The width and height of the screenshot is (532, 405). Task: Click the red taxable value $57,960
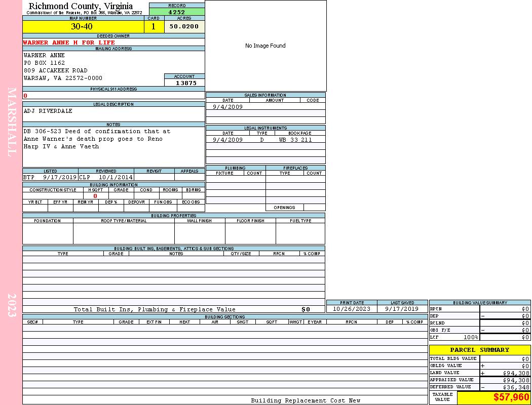coord(511,397)
